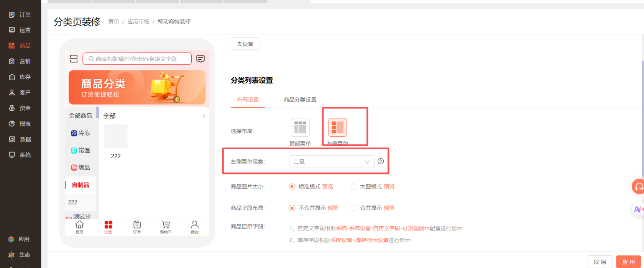Open 系统设置>库存显示设置 link

pos(360,240)
